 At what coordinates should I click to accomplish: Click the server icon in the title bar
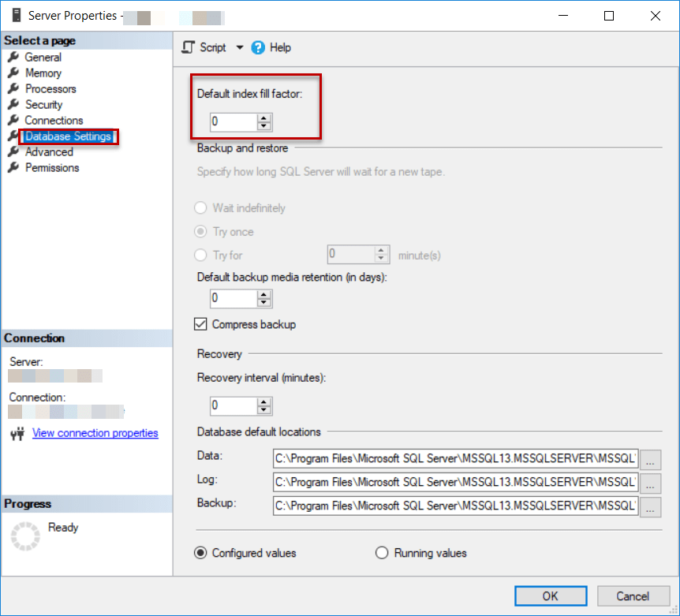[x=17, y=15]
